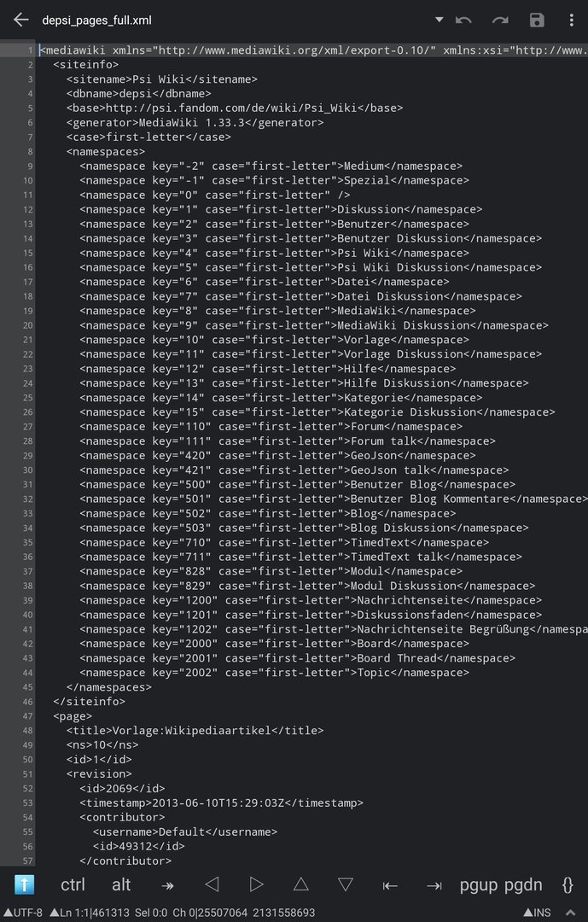
Task: Tap the tab indent arrow key
Action: [x=167, y=885]
